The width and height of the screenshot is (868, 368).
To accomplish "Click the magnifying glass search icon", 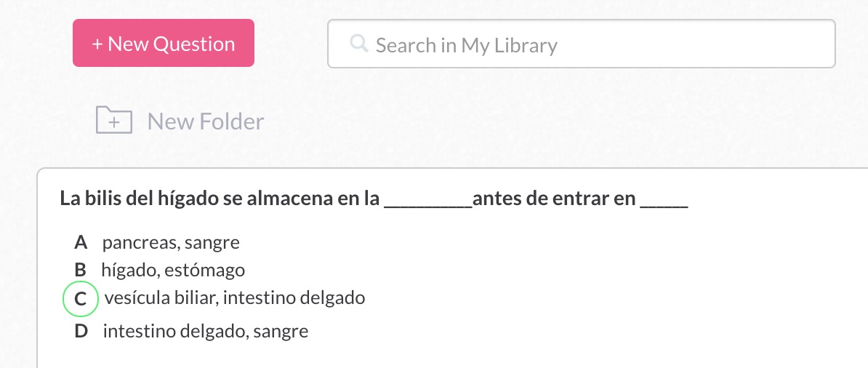I will (358, 44).
